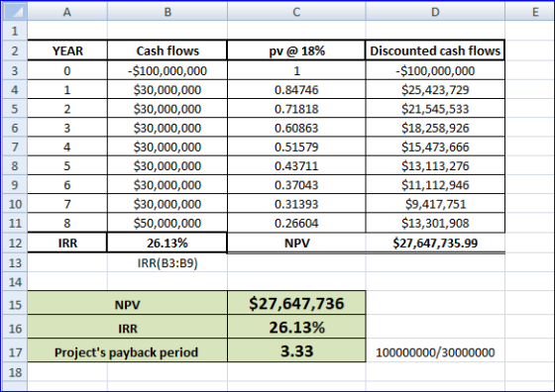Select the IRR(B3:B9) note cell
Viewport: 555px width, 392px height.
coord(167,262)
